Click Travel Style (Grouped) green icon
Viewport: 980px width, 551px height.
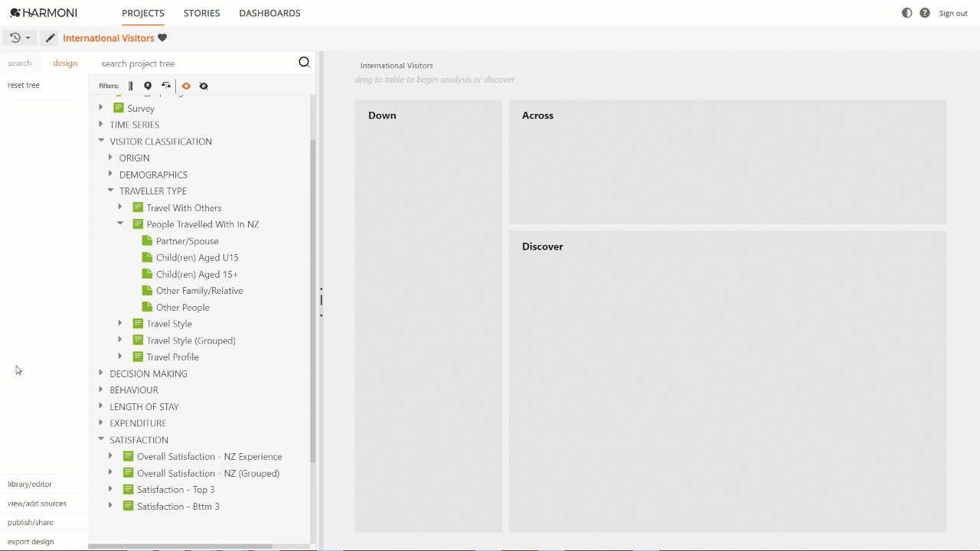coord(138,340)
